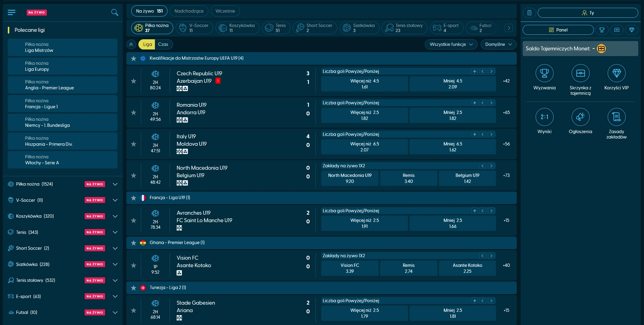Open the Wyniki score icon
The height and width of the screenshot is (325, 644).
point(544,117)
